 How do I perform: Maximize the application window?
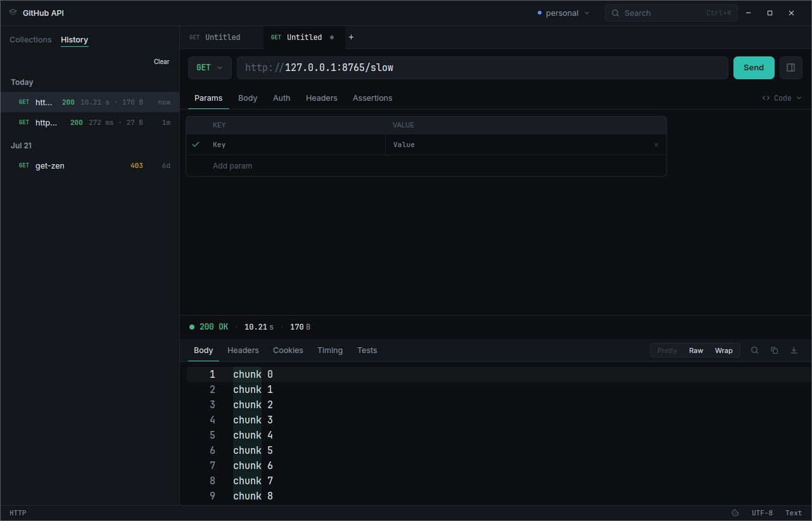click(770, 13)
